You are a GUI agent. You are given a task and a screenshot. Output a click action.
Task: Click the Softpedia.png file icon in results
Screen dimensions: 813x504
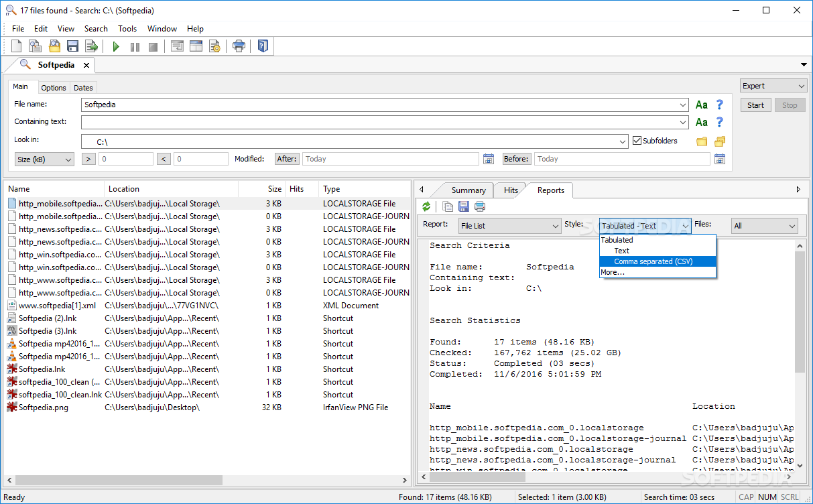(12, 407)
